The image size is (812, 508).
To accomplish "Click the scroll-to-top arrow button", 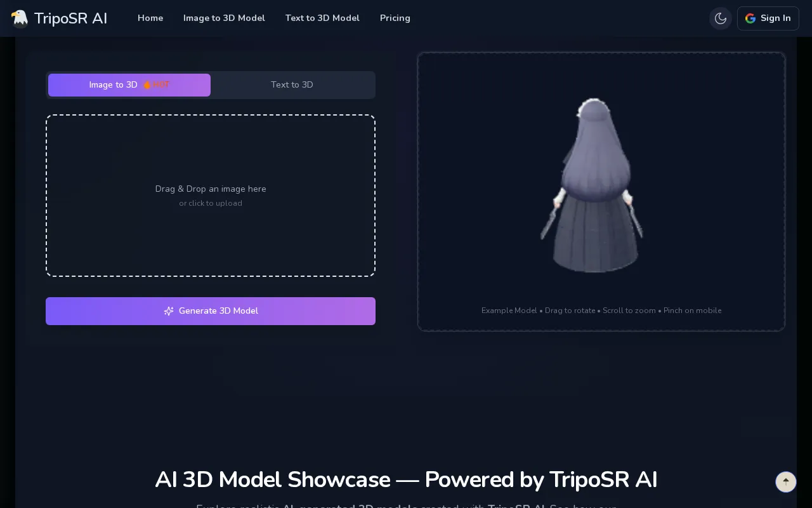I will click(x=786, y=482).
